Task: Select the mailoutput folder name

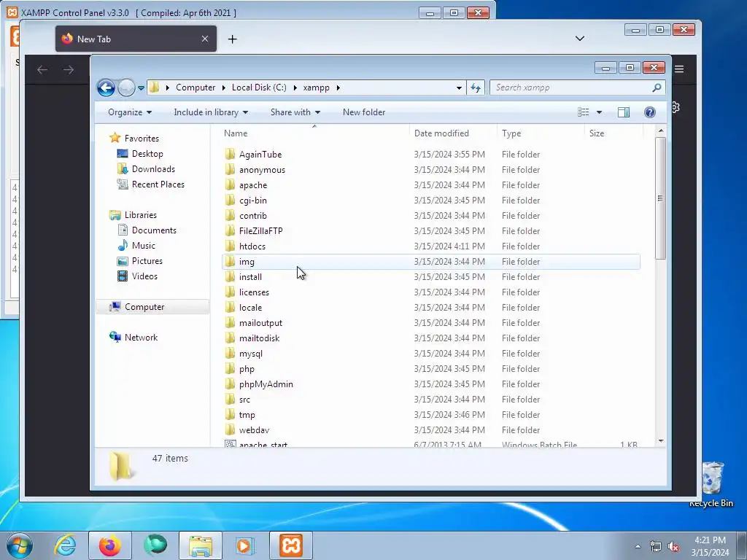Action: click(260, 323)
